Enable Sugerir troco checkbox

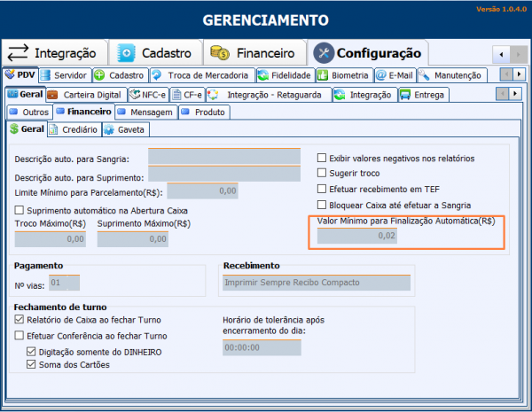pos(322,174)
